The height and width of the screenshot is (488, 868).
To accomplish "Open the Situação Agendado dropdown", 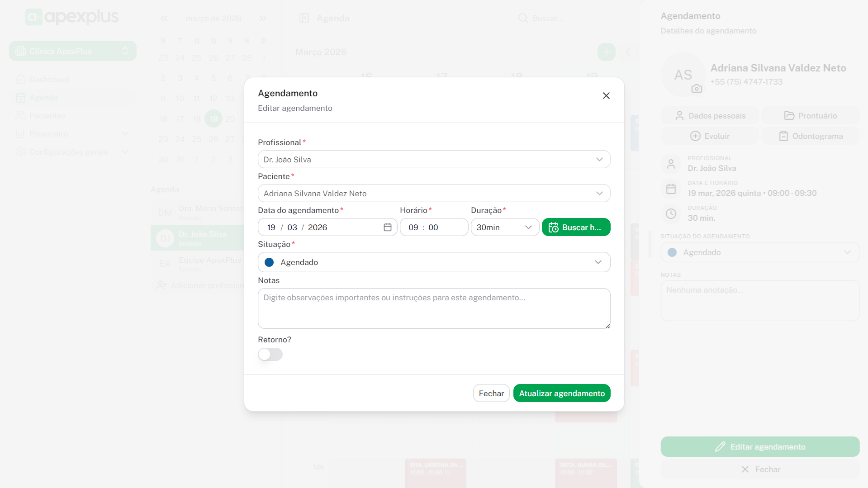I will click(433, 262).
